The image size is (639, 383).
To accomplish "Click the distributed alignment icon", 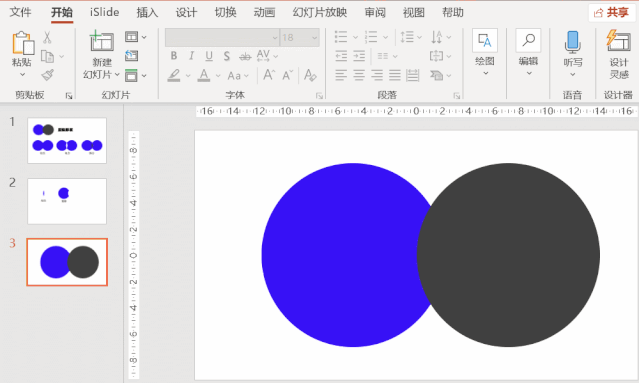I will [412, 75].
